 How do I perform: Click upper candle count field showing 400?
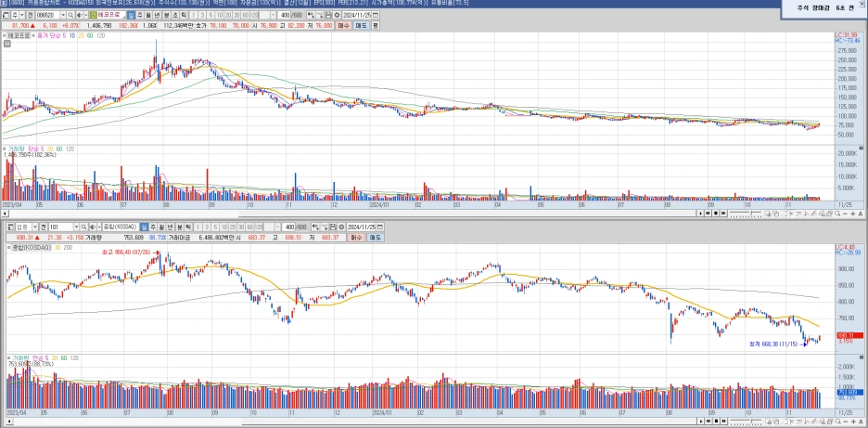284,15
